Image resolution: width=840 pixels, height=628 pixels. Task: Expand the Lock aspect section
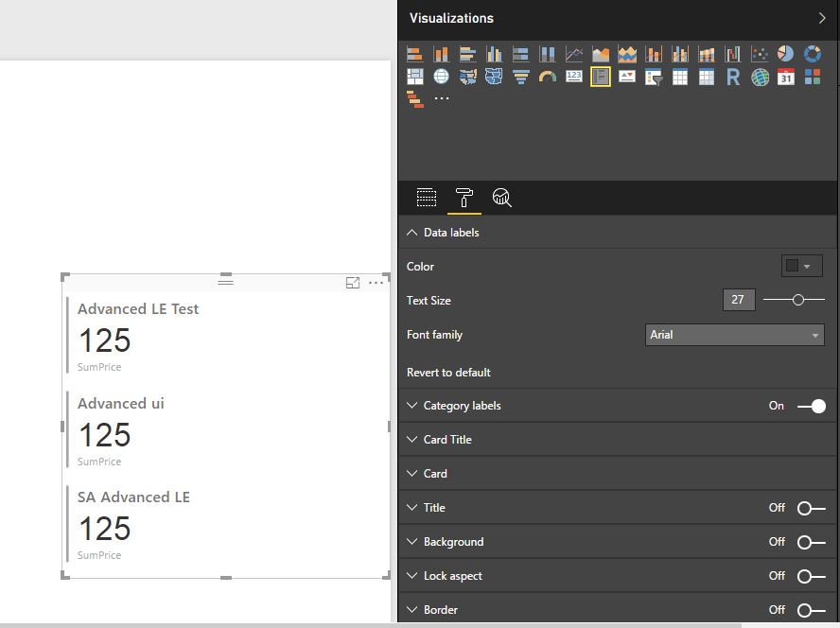point(411,575)
